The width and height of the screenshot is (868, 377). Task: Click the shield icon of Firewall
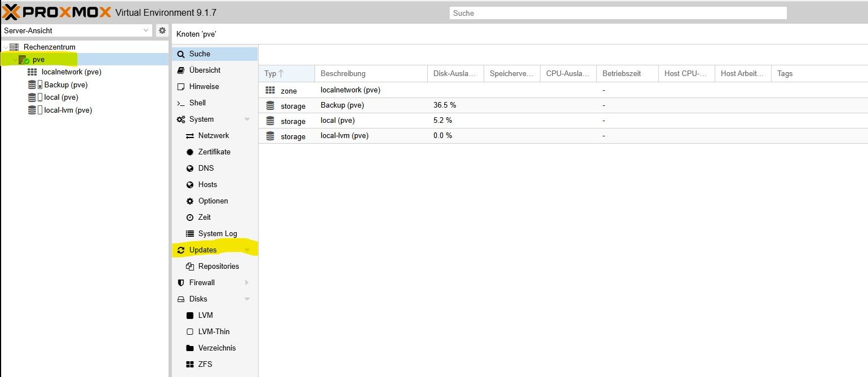click(x=181, y=283)
